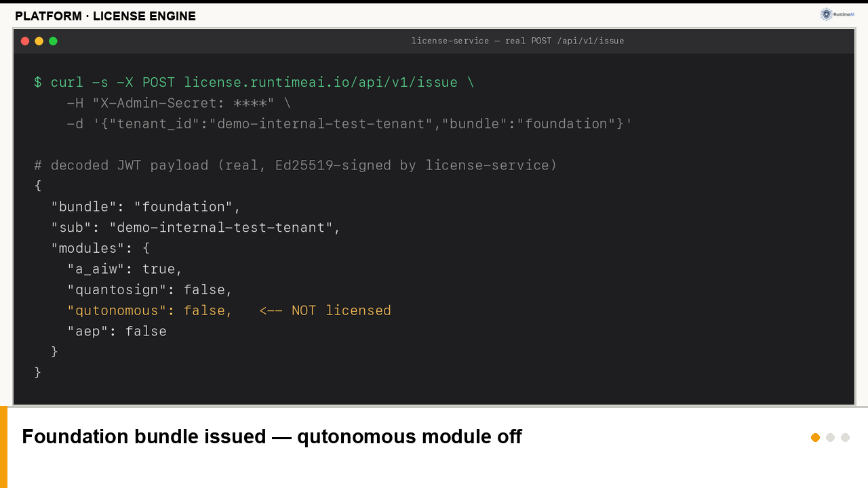Click the "aep": false entry

click(x=117, y=331)
